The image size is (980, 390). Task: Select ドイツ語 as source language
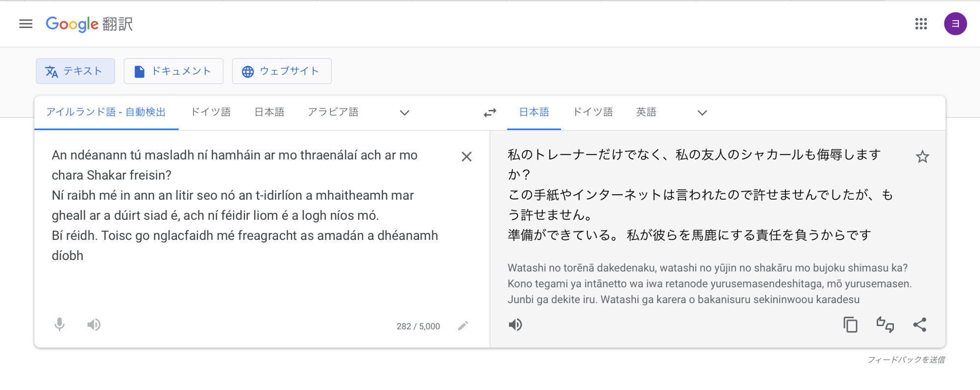(x=211, y=112)
